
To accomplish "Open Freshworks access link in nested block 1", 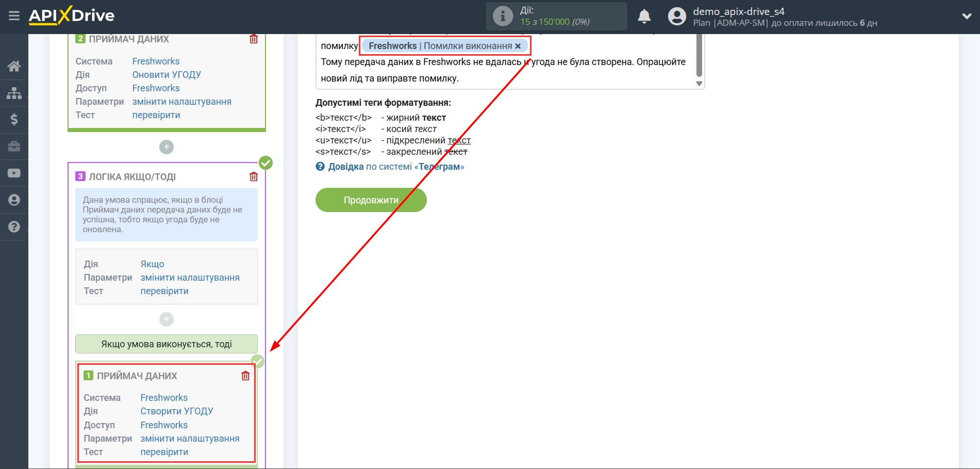I will (164, 425).
